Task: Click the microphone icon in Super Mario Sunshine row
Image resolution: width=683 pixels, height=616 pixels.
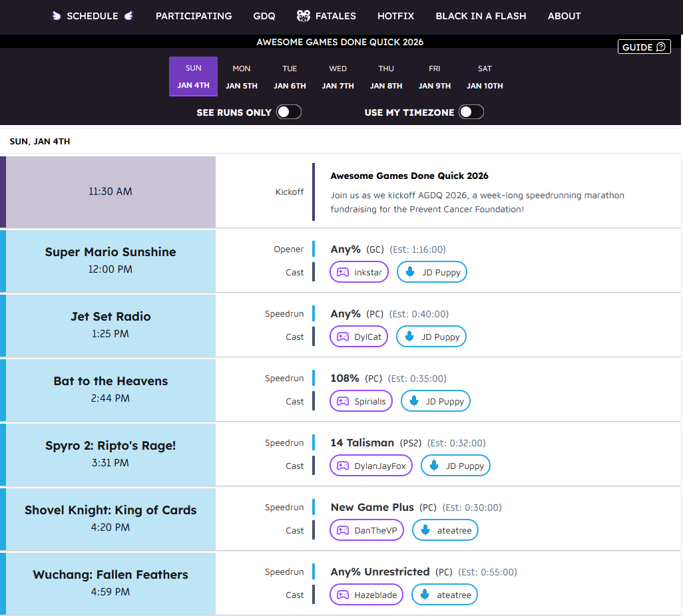Action: coord(410,272)
